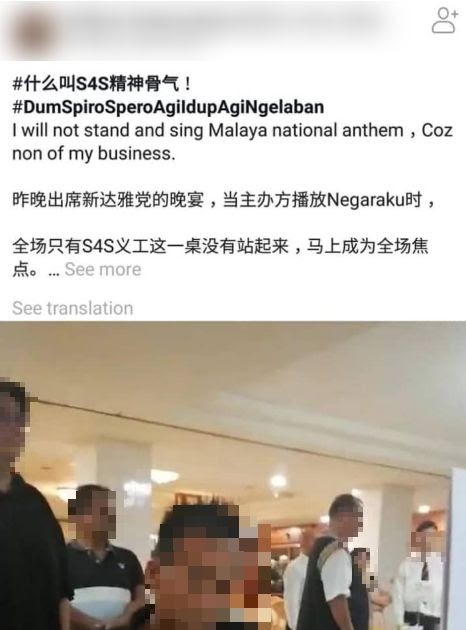Open the #什么叫S4S精神骨气 hashtag
The height and width of the screenshot is (630, 466).
pos(102,84)
